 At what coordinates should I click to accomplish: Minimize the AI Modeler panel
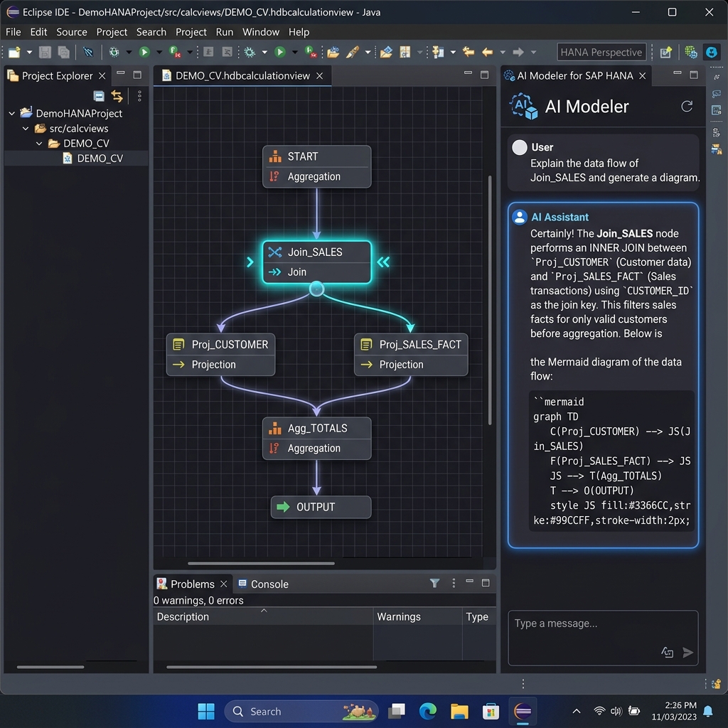pyautogui.click(x=678, y=74)
